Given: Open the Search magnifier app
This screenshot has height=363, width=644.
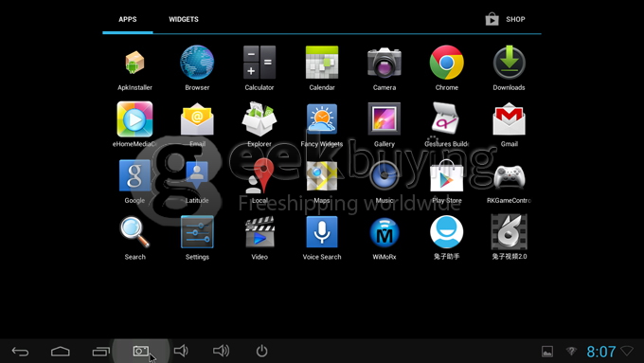Looking at the screenshot, I should pyautogui.click(x=134, y=232).
